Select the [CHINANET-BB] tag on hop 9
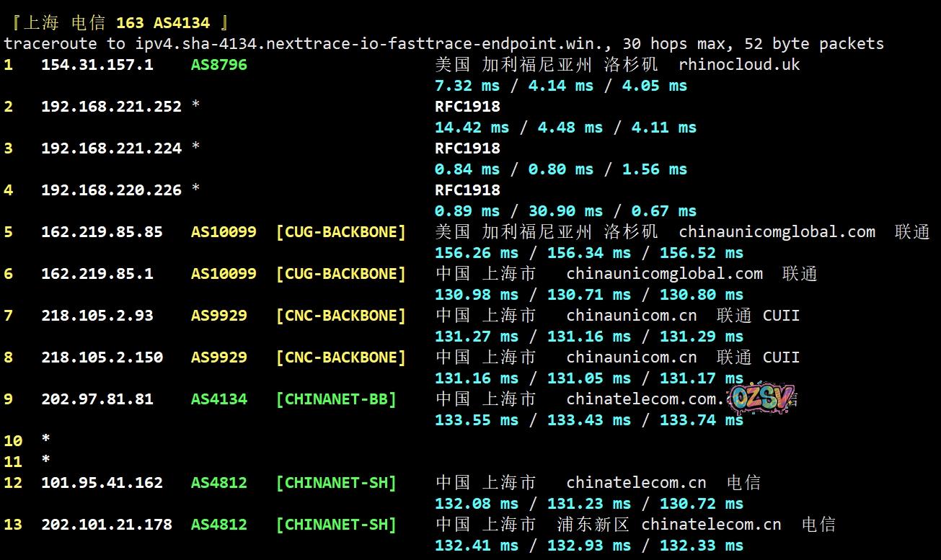 point(336,399)
